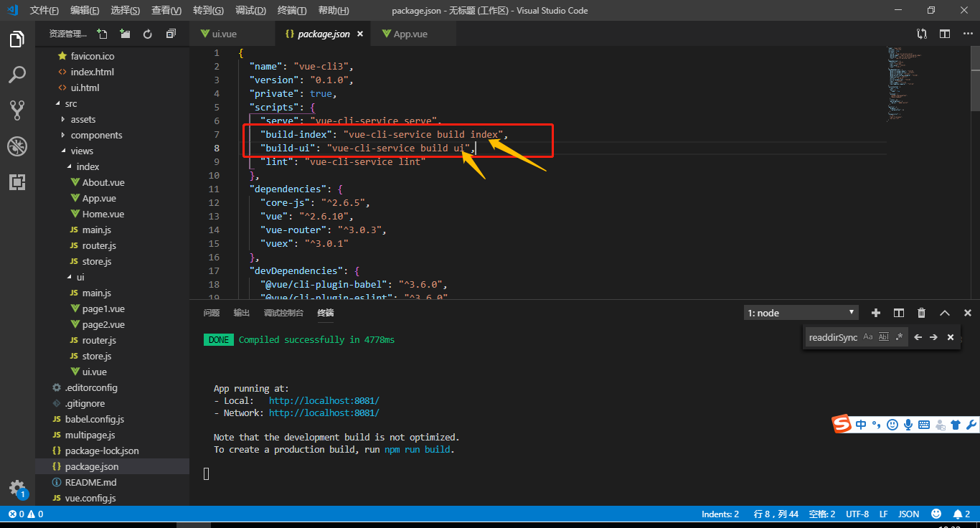
Task: Change the JSON language mode
Action: pyautogui.click(x=909, y=514)
